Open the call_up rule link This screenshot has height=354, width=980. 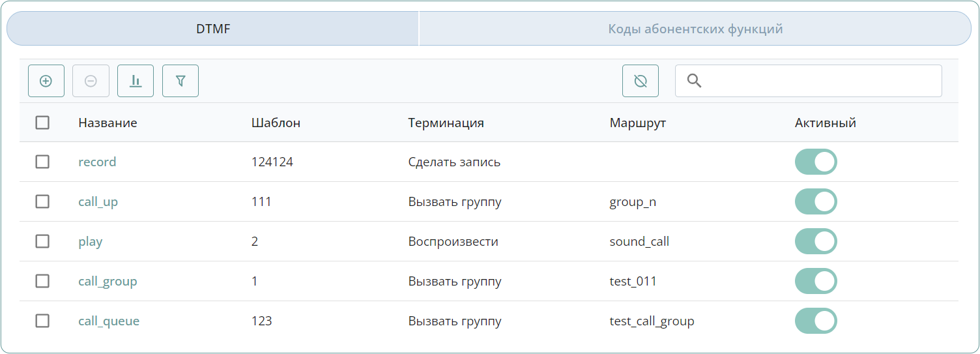(x=98, y=202)
